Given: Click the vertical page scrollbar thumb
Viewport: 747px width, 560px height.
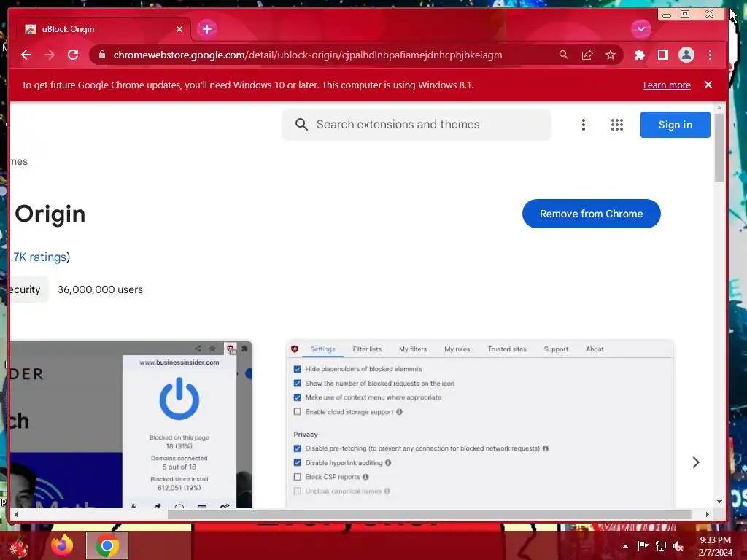Looking at the screenshot, I should pyautogui.click(x=719, y=147).
